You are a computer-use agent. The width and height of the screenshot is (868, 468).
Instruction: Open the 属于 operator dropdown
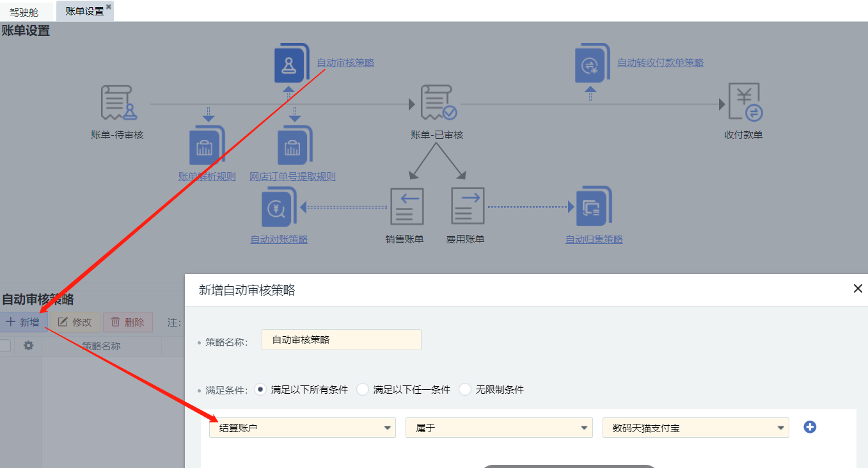click(499, 428)
